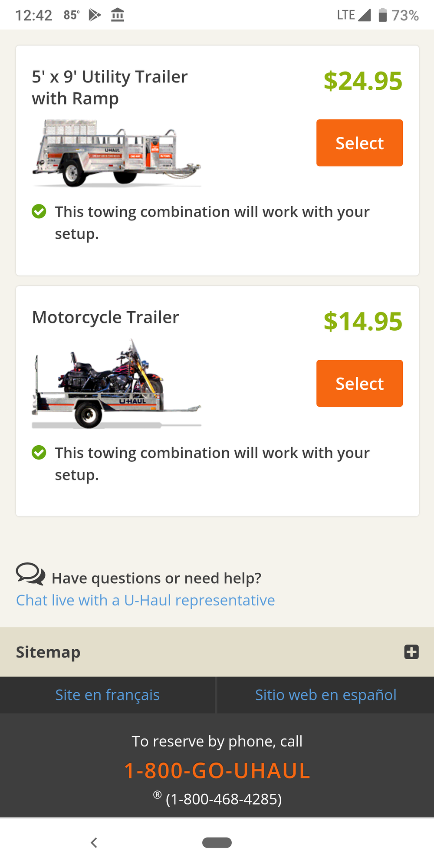Tap the Android back arrow
Viewport: 434px width, 868px height.
tap(94, 842)
